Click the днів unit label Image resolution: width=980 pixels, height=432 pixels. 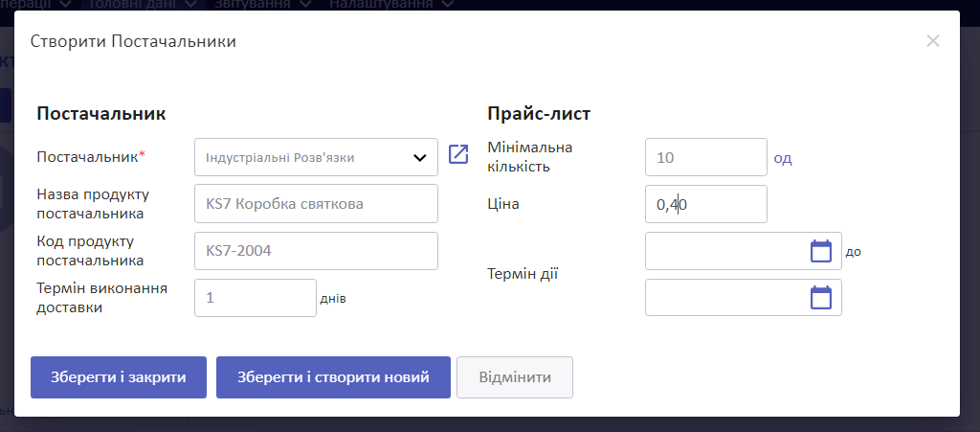[333, 299]
